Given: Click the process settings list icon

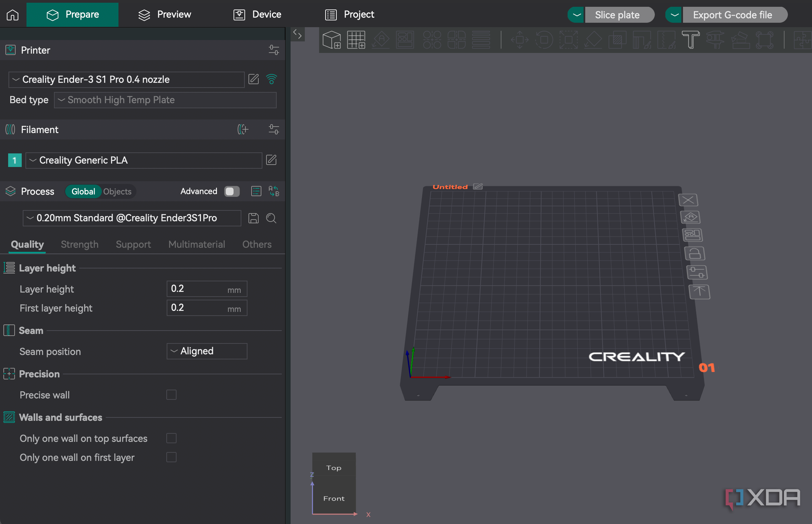Looking at the screenshot, I should [256, 191].
